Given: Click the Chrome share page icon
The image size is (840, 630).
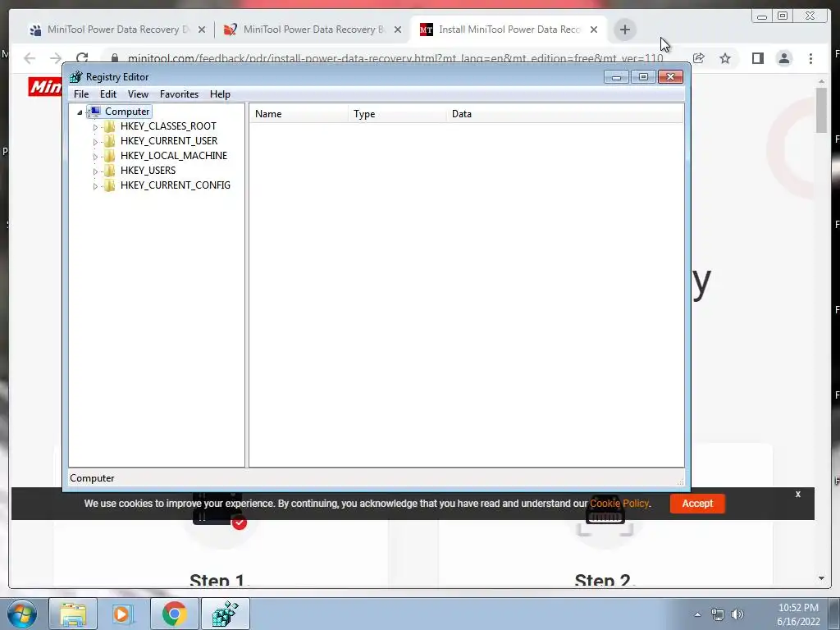Looking at the screenshot, I should pyautogui.click(x=699, y=58).
